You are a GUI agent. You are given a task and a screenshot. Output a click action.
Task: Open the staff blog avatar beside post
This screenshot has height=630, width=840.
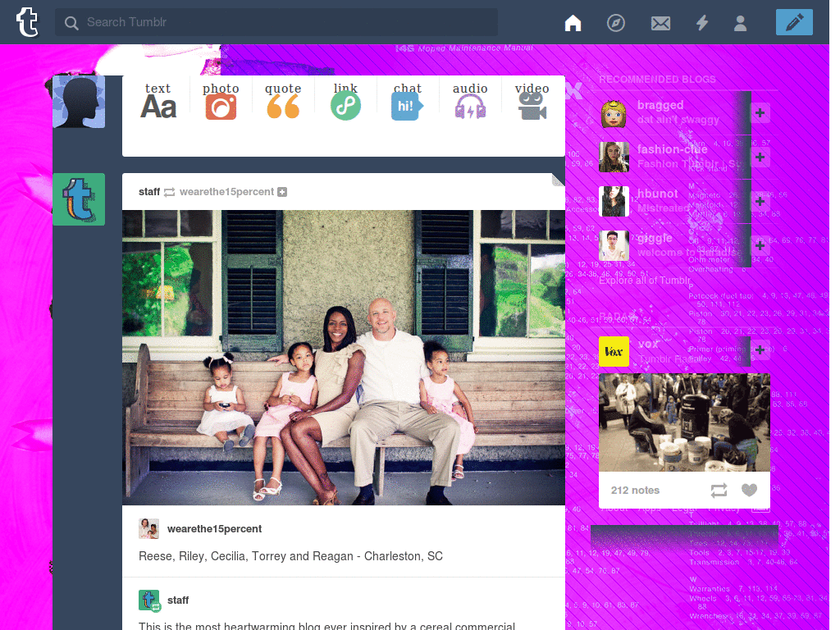(79, 199)
